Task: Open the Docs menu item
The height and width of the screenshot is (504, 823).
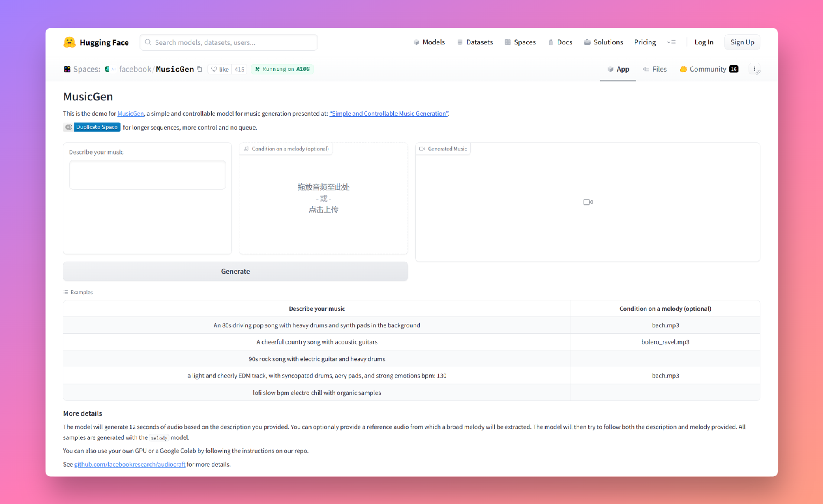Action: 560,42
